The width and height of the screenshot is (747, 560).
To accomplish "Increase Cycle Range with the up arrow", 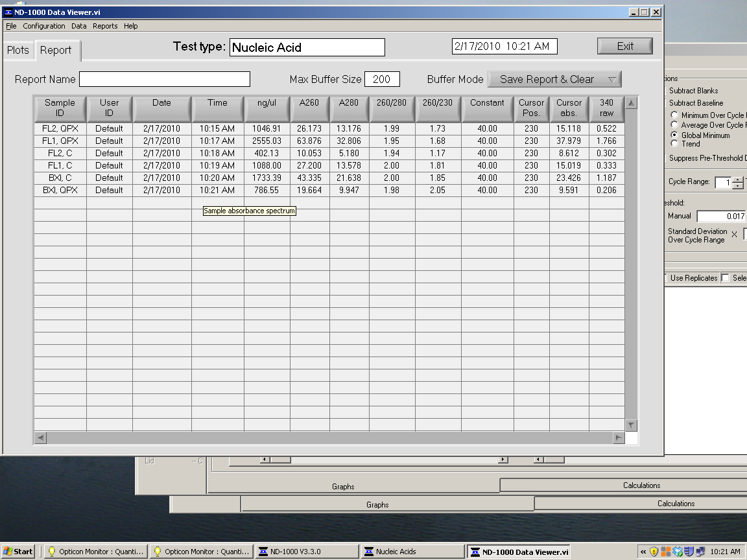I will coord(738,180).
